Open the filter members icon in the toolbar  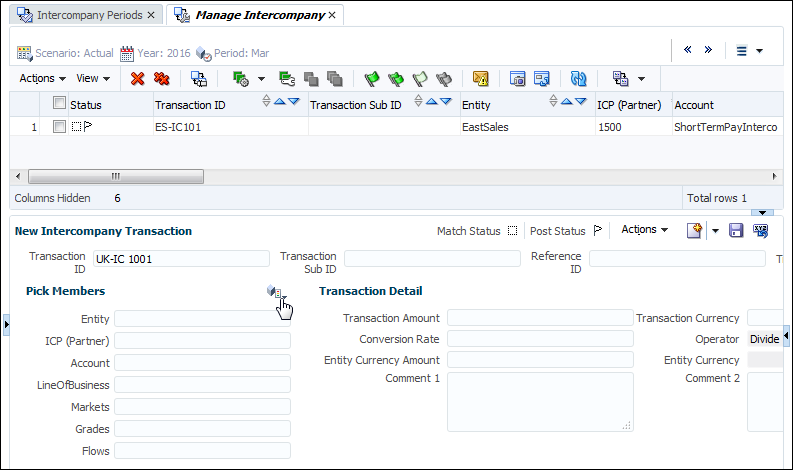tap(199, 78)
